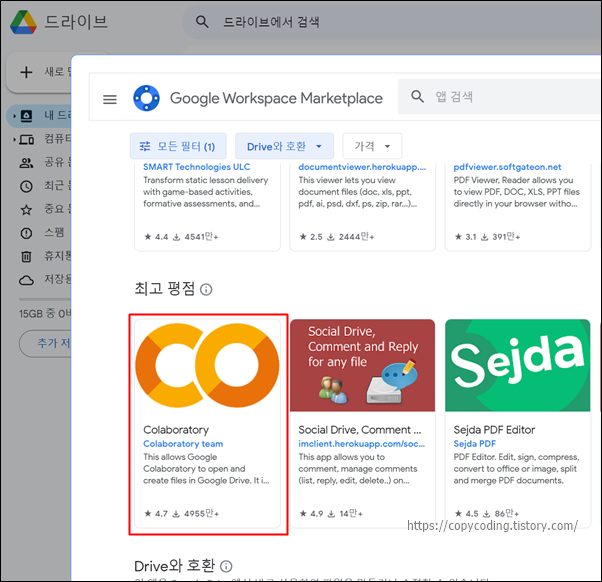Click Social Drive 4.9 star rating
602x582 pixels.
tap(311, 514)
